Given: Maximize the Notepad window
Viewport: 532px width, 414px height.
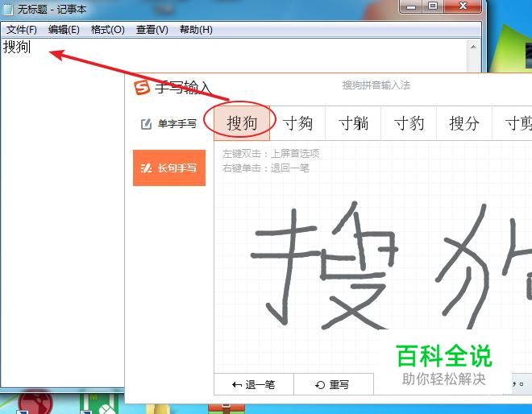Looking at the screenshot, I should [x=433, y=6].
